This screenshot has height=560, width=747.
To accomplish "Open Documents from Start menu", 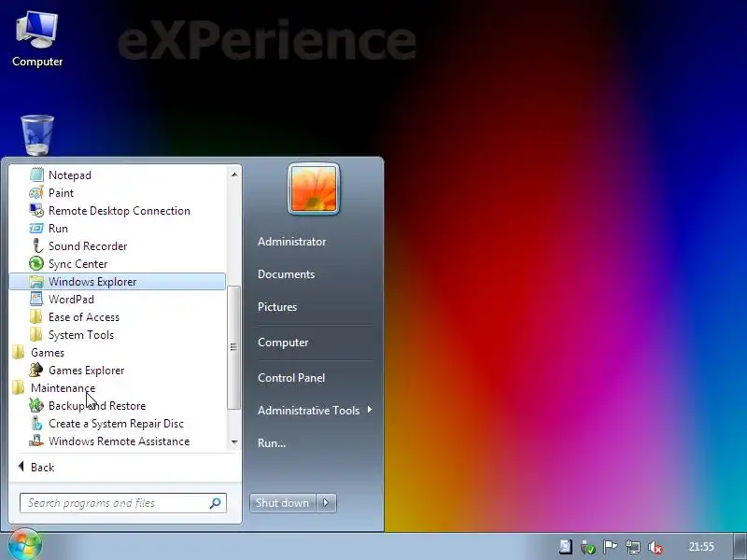I will pos(286,274).
